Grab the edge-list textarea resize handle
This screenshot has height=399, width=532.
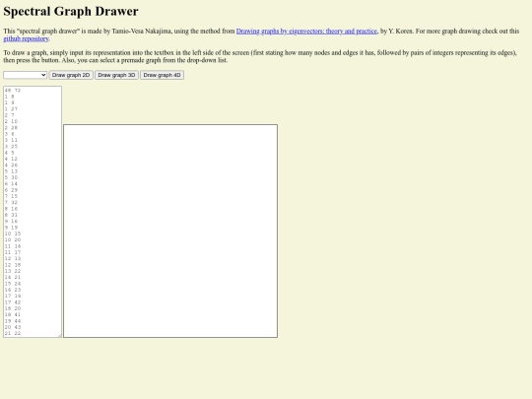tap(59, 335)
